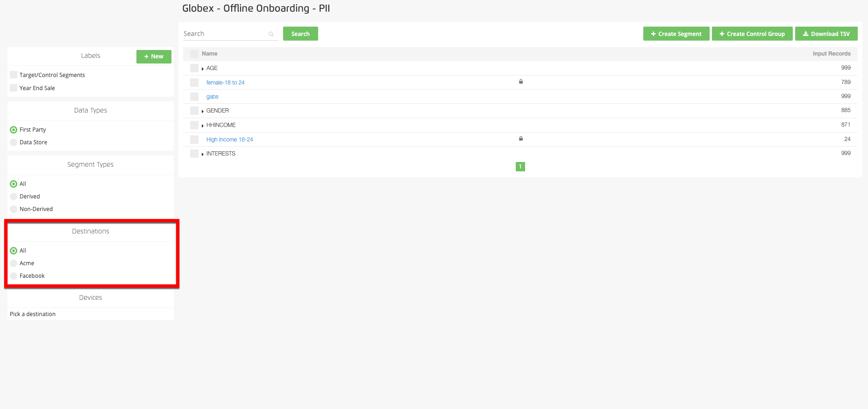Click the Destinations panel heading
The height and width of the screenshot is (409, 868).
pos(90,231)
